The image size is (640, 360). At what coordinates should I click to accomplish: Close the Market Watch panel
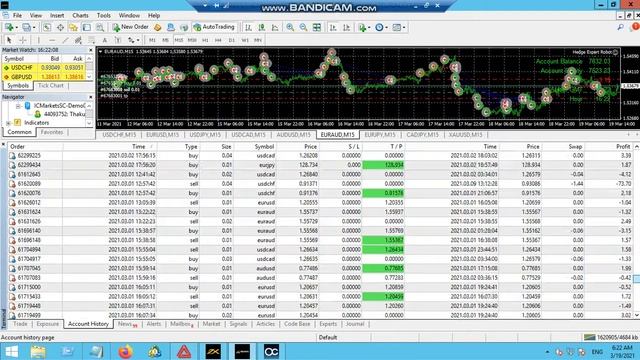click(x=91, y=50)
